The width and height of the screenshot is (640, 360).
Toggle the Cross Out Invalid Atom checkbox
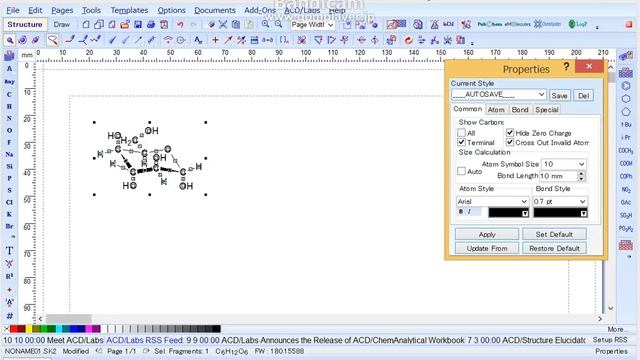tap(510, 142)
